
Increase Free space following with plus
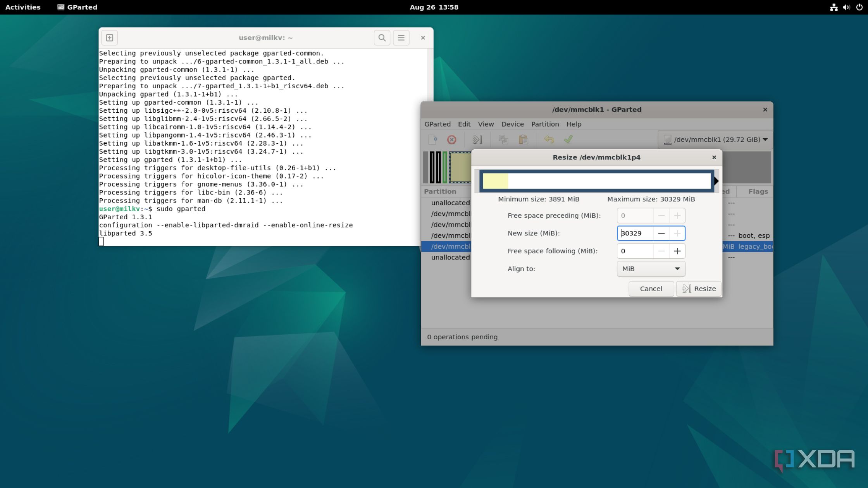(x=677, y=251)
